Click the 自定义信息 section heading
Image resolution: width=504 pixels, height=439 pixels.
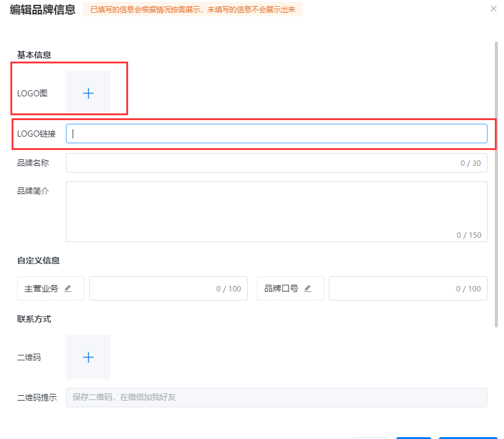pyautogui.click(x=38, y=260)
